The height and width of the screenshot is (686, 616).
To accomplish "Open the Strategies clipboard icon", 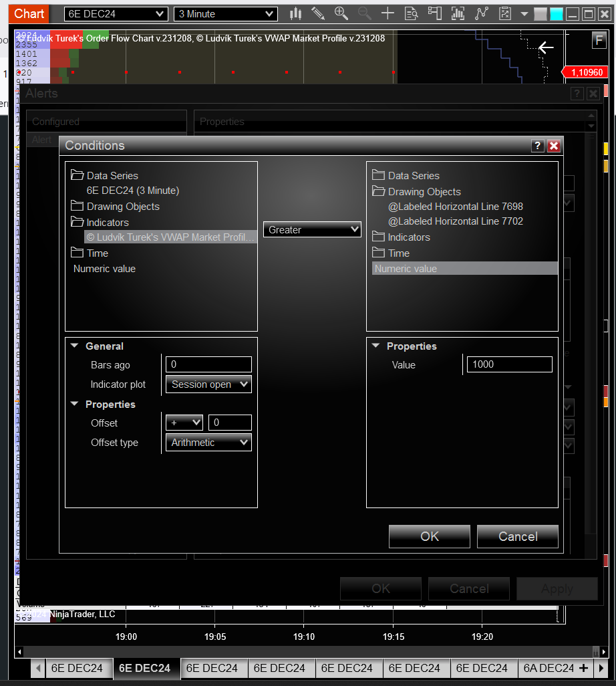I will point(505,14).
